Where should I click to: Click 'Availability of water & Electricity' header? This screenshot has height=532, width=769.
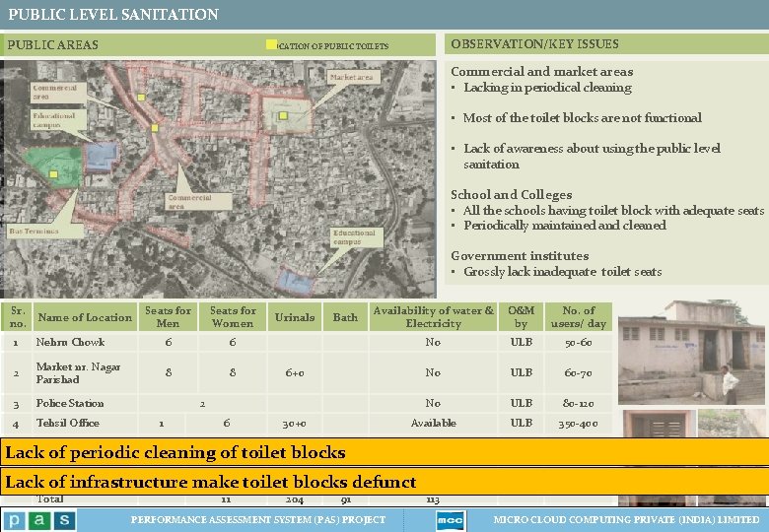pos(433,317)
